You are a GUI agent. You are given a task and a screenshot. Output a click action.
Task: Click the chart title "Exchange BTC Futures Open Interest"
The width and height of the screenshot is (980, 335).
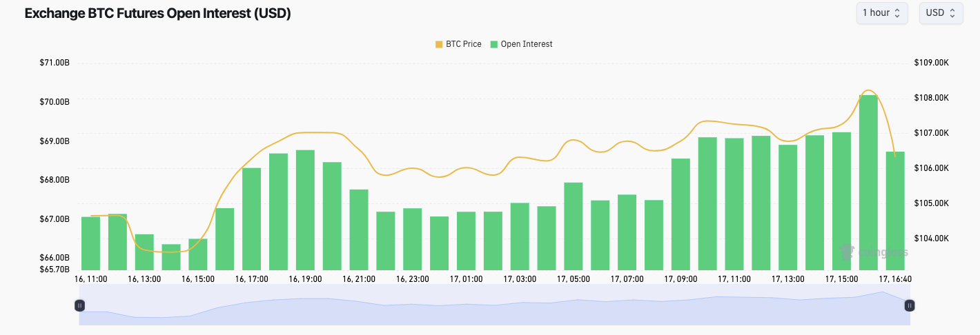(157, 14)
